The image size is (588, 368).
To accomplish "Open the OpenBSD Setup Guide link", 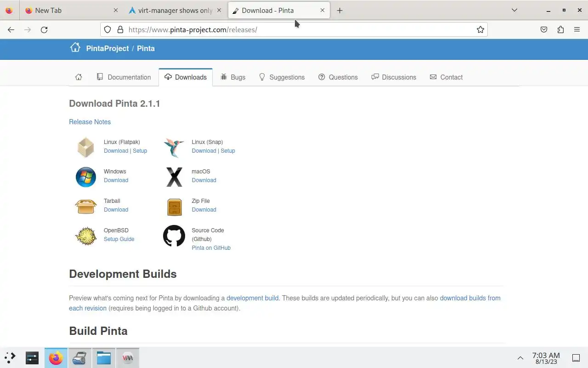I will (x=119, y=239).
